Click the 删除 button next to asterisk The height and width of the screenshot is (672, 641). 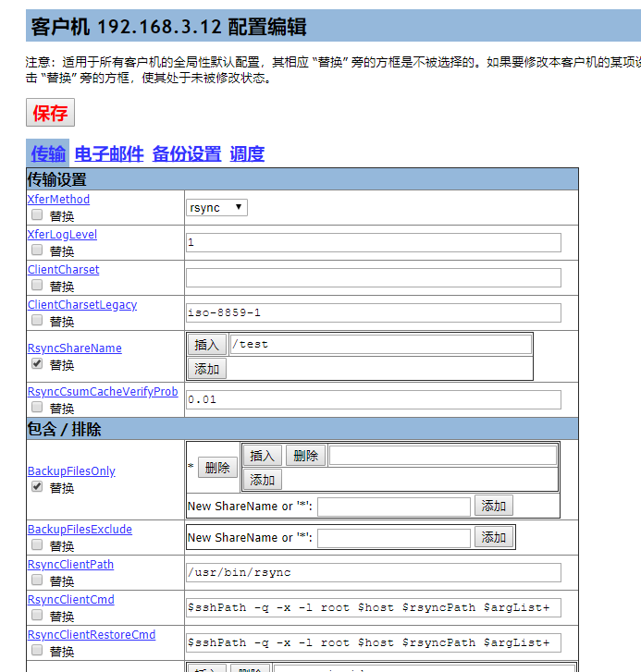217,468
